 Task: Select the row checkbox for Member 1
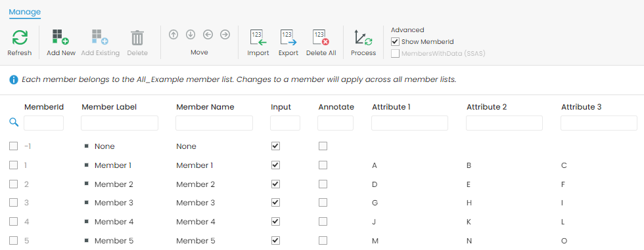14,165
